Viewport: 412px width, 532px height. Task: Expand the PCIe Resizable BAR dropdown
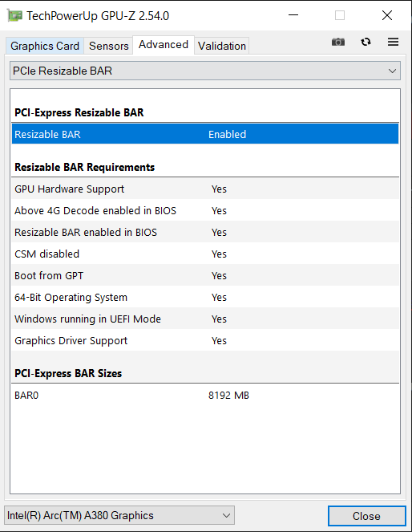[x=205, y=71]
